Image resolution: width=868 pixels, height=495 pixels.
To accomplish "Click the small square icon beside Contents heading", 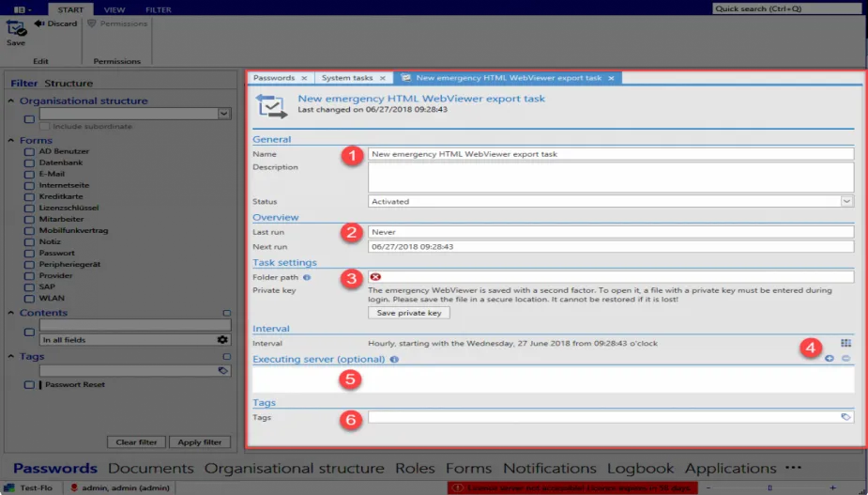I will pos(226,313).
